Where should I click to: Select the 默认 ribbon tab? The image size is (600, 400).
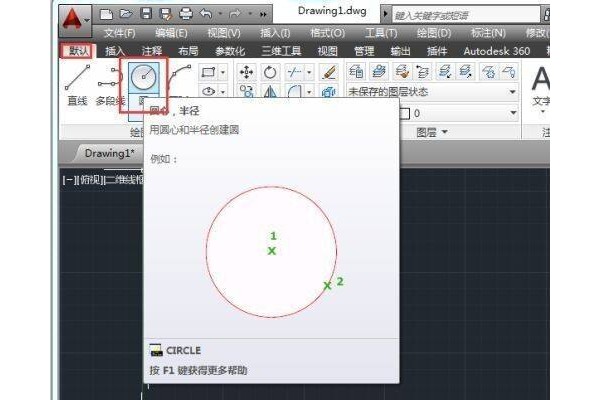78,51
